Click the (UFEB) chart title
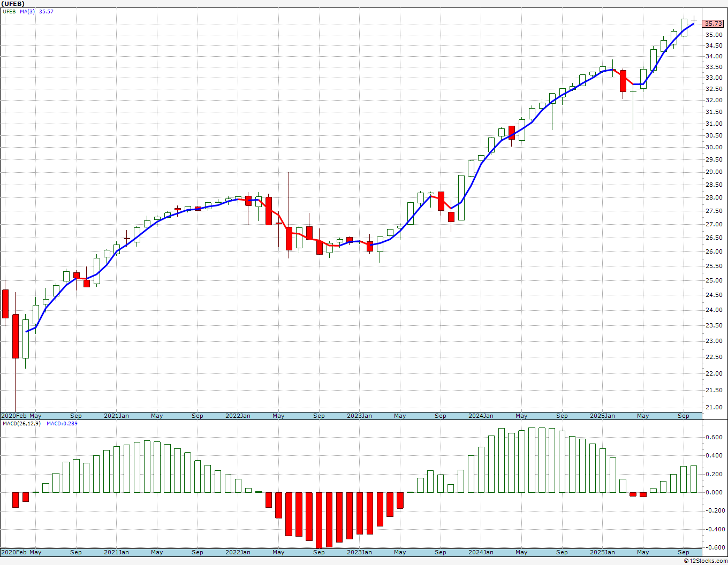The height and width of the screenshot is (565, 728). pyautogui.click(x=13, y=4)
